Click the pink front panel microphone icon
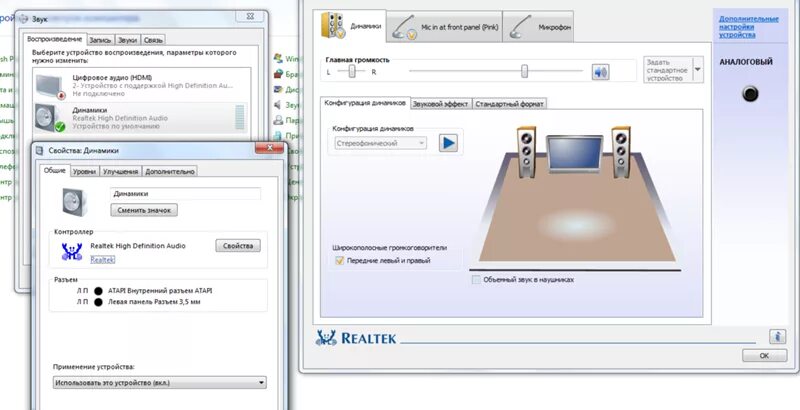Image resolution: width=800 pixels, height=410 pixels. point(406,27)
